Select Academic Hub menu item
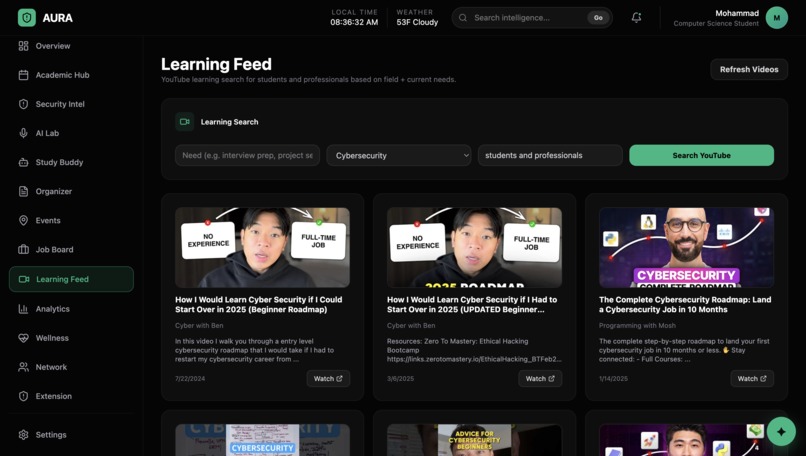 tap(71, 75)
